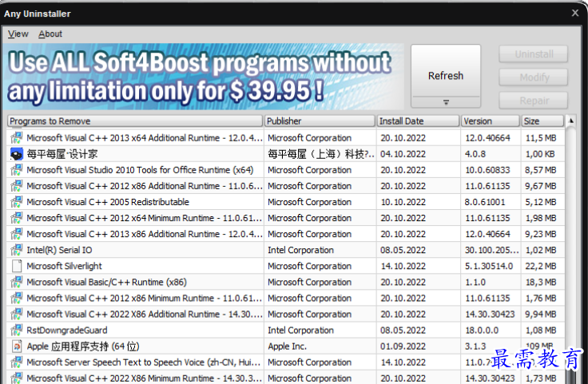Click publisher 每平每屋（上海）科技 cell

tap(321, 154)
